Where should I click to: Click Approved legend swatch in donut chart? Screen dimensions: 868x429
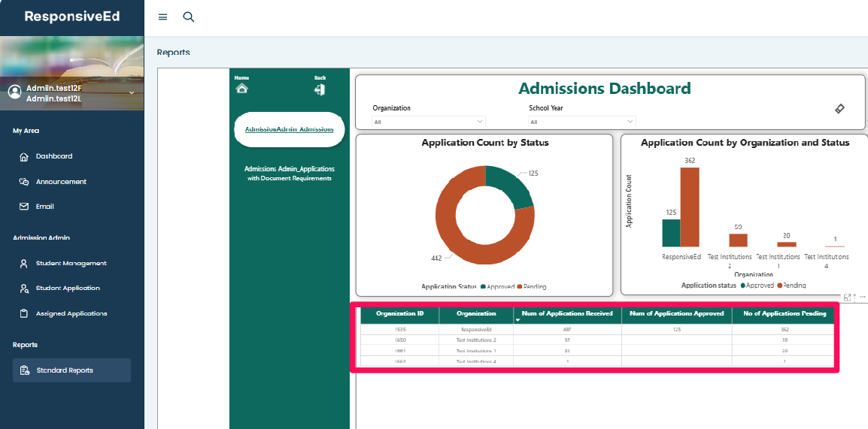(x=483, y=287)
